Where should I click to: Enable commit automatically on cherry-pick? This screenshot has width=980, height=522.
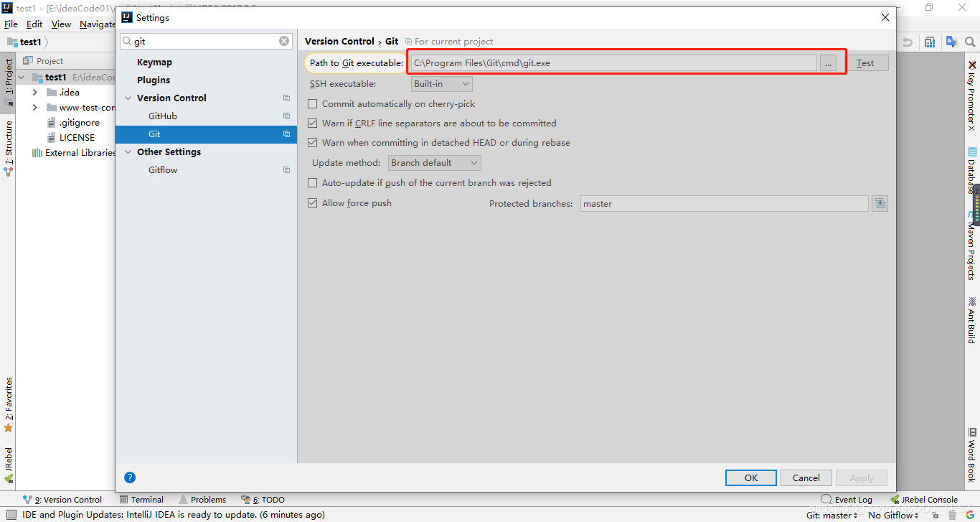tap(312, 104)
